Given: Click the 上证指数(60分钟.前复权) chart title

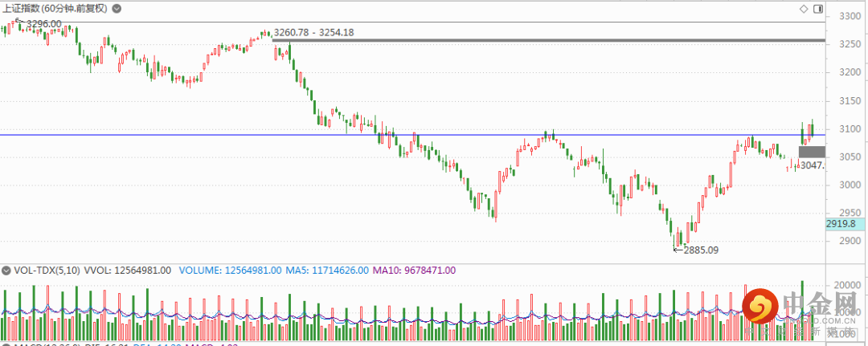Looking at the screenshot, I should click(56, 9).
